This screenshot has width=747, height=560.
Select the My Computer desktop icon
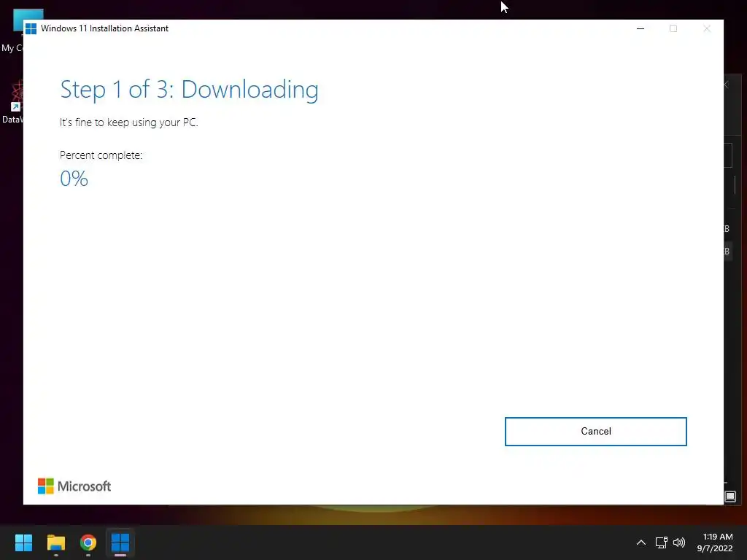[12, 31]
